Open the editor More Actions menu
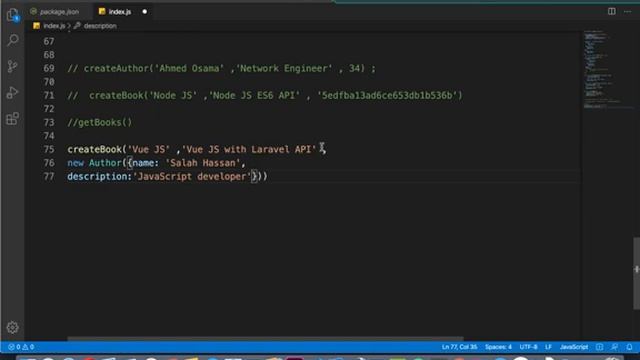Screen dimensions: 640x360 point(627,11)
